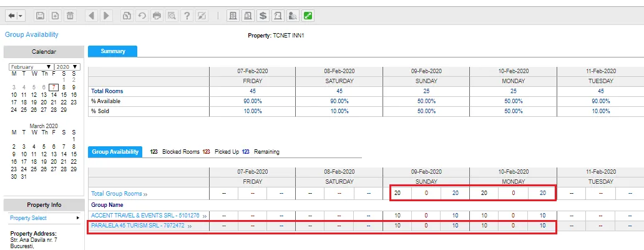Click the Property Info panel header

click(x=44, y=205)
